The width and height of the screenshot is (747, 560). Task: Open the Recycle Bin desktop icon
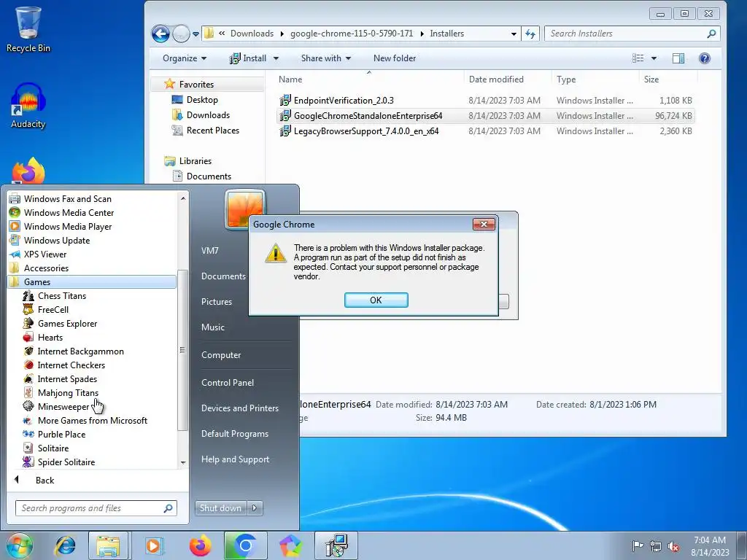[28, 29]
